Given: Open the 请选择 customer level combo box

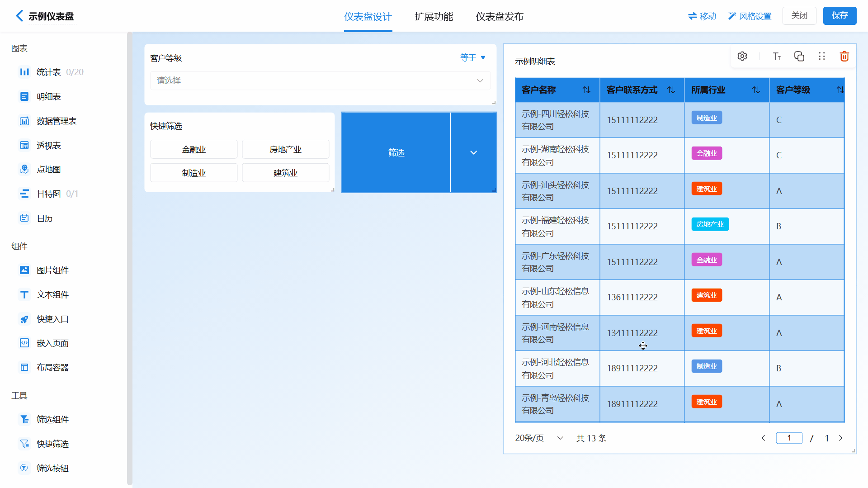Looking at the screenshot, I should [320, 81].
